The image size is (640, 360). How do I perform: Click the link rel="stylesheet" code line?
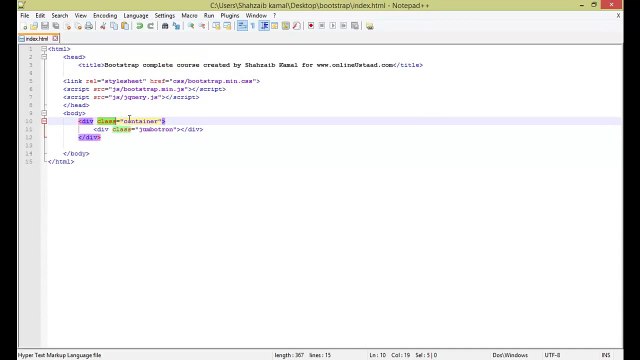tap(161, 81)
